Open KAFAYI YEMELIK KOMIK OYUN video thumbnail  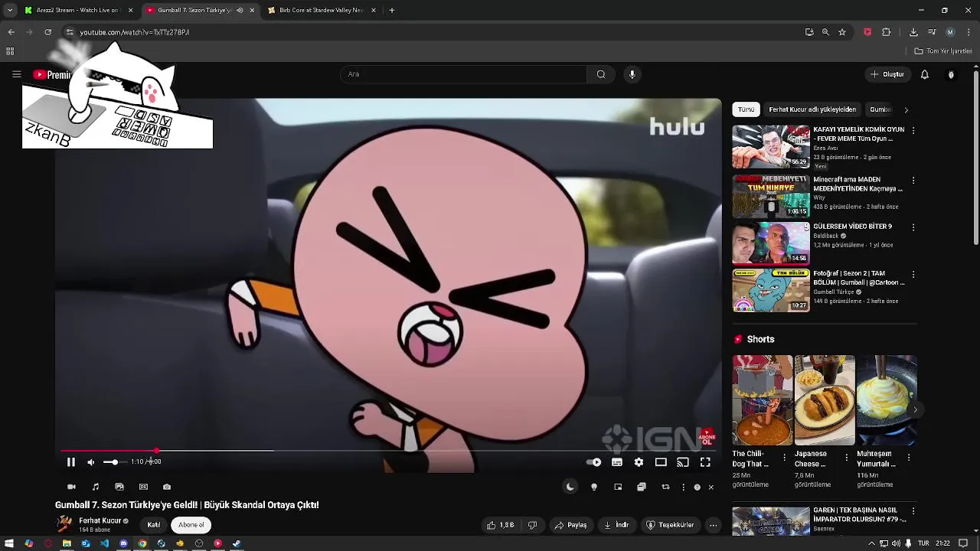pyautogui.click(x=771, y=147)
